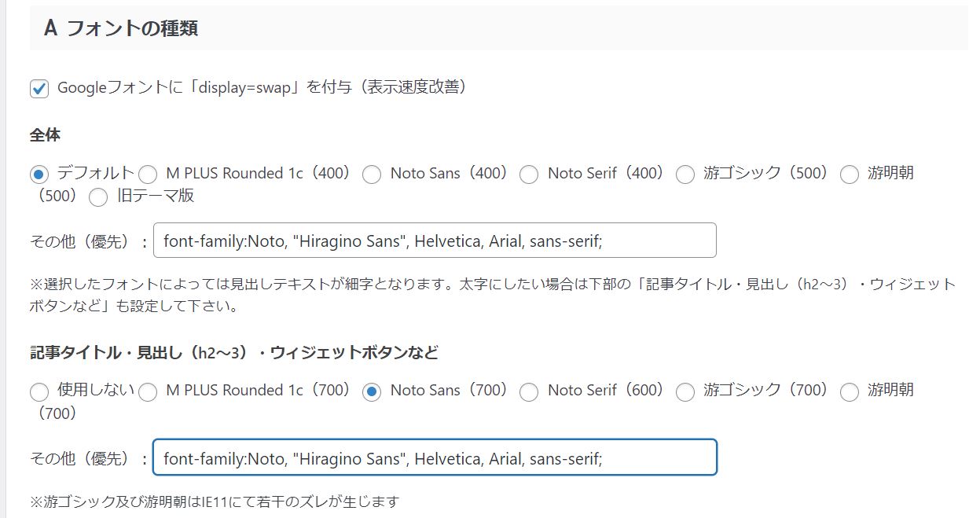
Task: Choose M PLUS Rounded 1c（700） radio
Action: click(x=149, y=391)
